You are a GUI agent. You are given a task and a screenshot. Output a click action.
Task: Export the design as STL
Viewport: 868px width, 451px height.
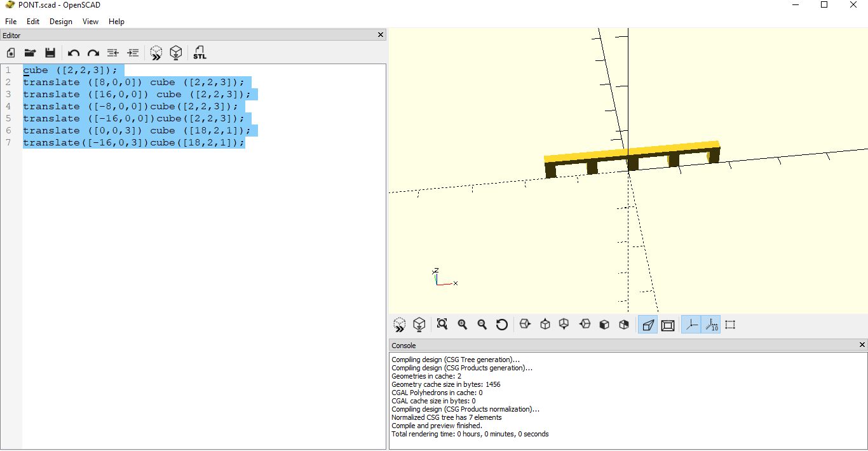(x=200, y=53)
